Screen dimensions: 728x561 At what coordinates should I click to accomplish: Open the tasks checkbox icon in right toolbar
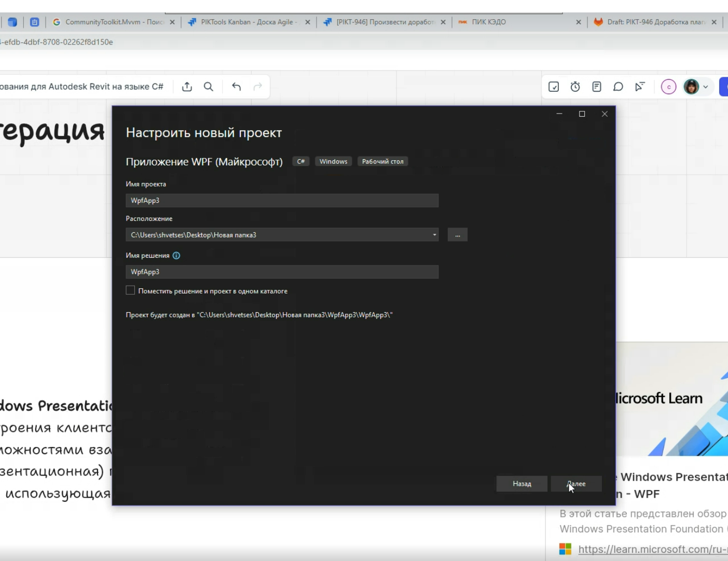pyautogui.click(x=554, y=87)
